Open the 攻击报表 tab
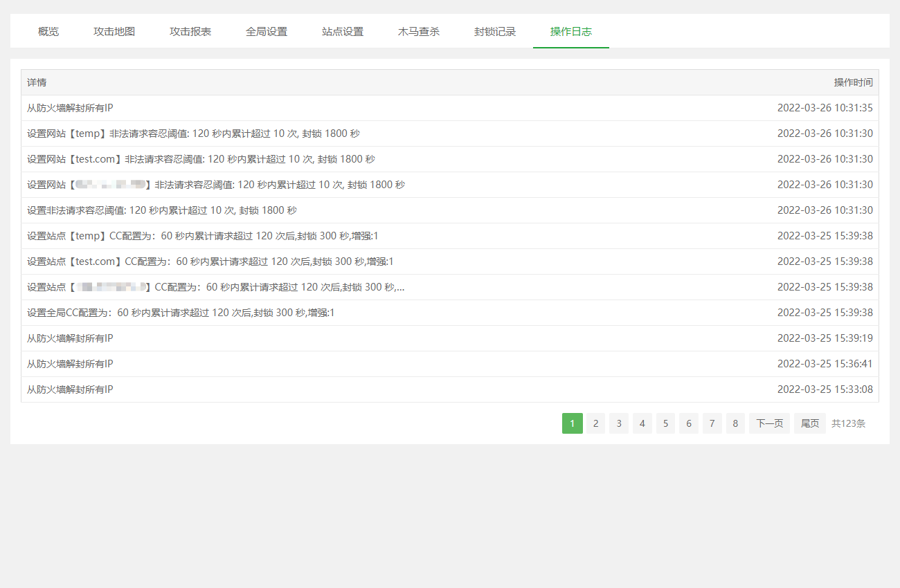 click(190, 32)
